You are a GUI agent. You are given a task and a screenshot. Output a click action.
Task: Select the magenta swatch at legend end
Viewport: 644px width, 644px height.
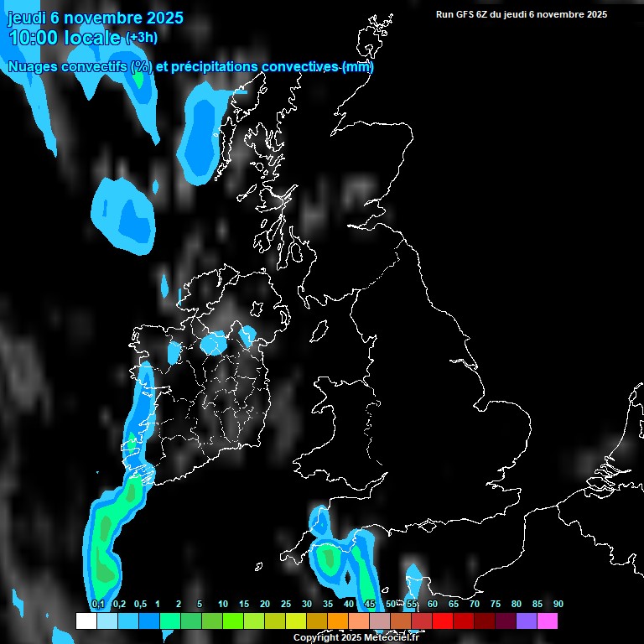pos(548,621)
